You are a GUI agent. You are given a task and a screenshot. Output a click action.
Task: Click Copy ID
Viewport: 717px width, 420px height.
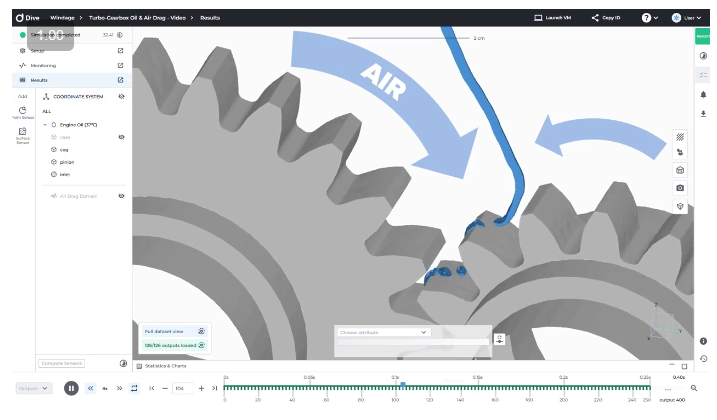(606, 18)
